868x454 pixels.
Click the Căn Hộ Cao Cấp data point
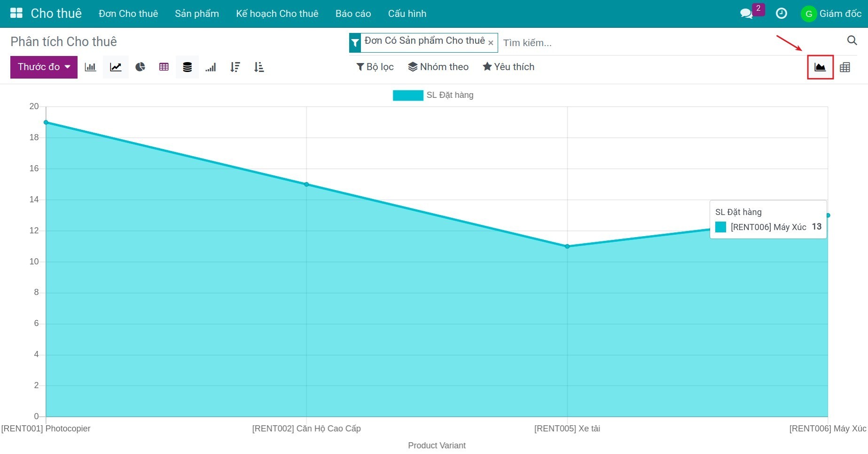(306, 184)
